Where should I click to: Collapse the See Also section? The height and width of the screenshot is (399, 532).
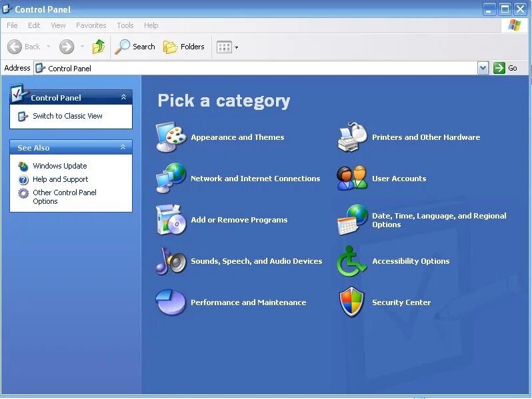[x=123, y=147]
